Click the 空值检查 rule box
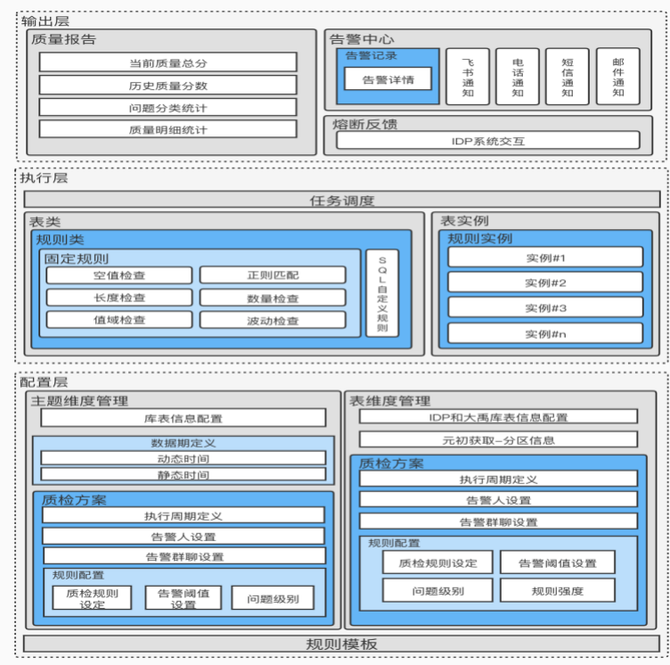This screenshot has width=670, height=665. point(119,275)
